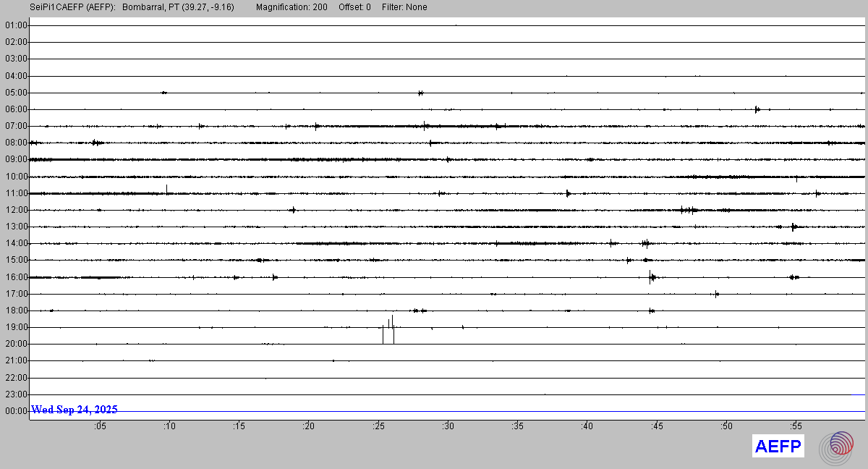
Task: Click the Wed Sep 24, 2025 date label
Action: click(75, 410)
